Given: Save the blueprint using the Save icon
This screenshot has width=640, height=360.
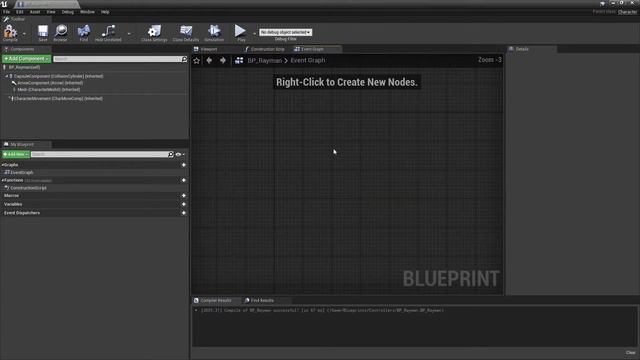Looking at the screenshot, I should click(42, 33).
